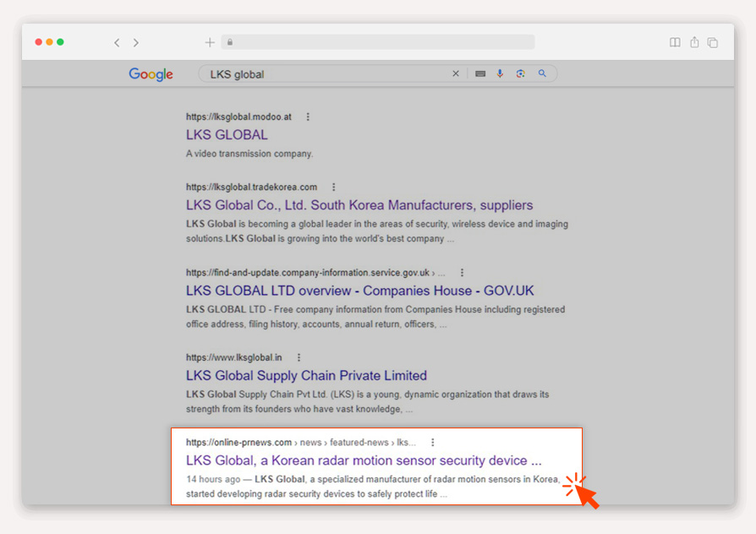
Task: Submit search with the magnifying glass icon
Action: (542, 74)
